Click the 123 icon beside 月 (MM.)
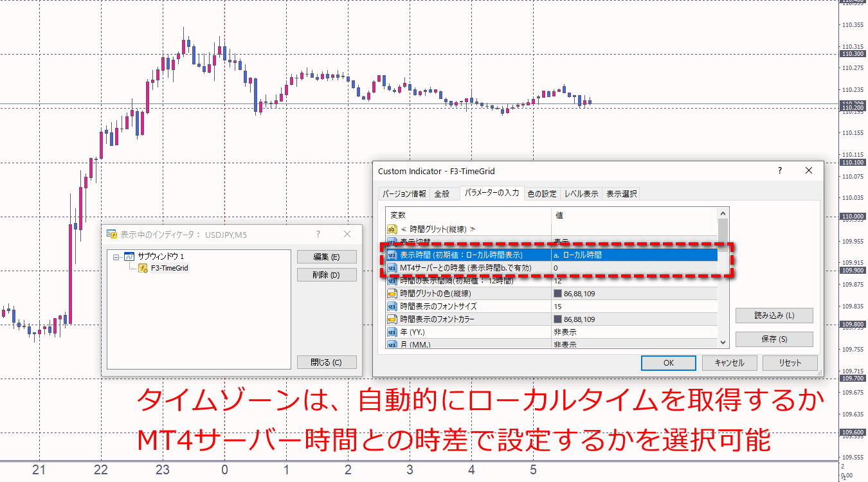The width and height of the screenshot is (868, 482). (392, 344)
